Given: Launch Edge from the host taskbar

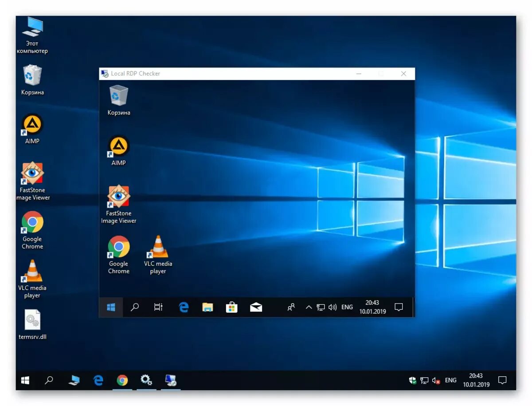Looking at the screenshot, I should click(x=98, y=380).
